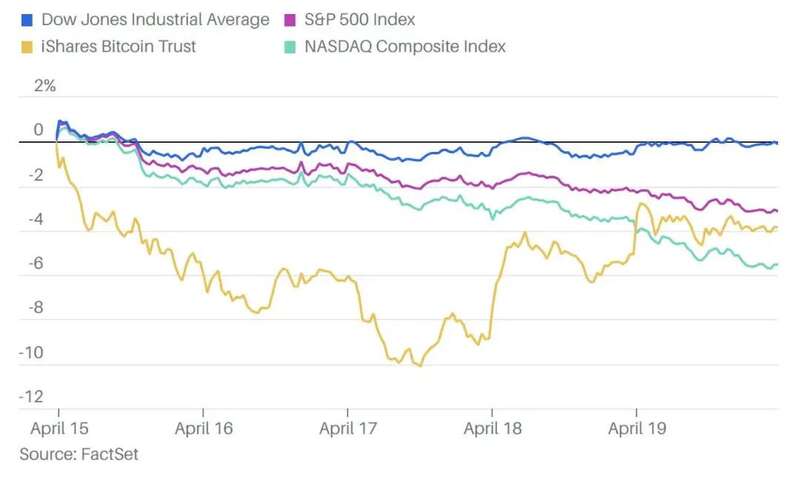Click the blue Dow Jones legend swatch
Screen dimensions: 800x477
coord(27,20)
